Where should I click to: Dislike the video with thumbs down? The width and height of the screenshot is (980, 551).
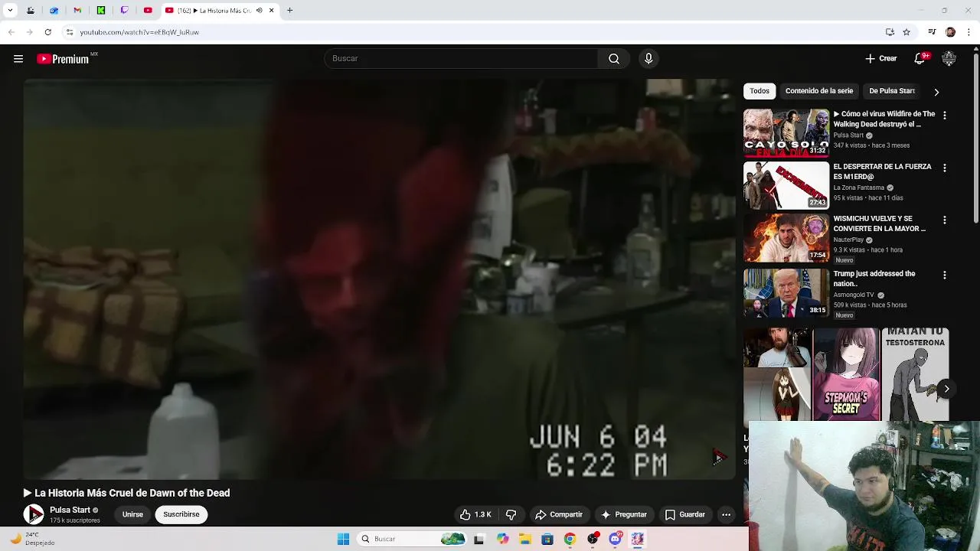pyautogui.click(x=511, y=515)
